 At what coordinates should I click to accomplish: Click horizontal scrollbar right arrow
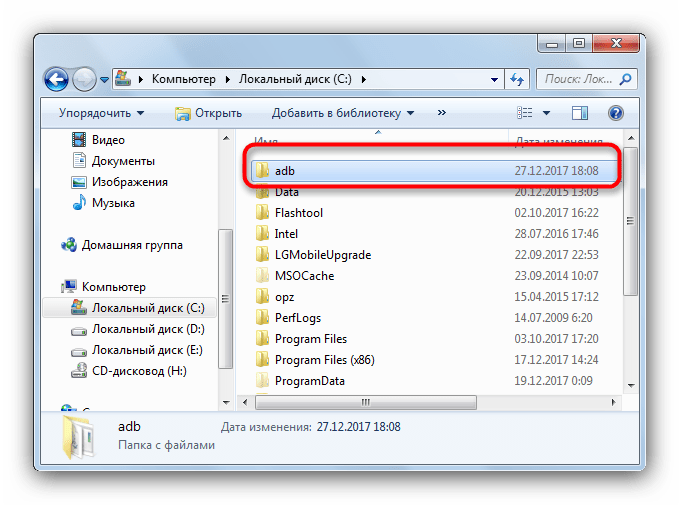613,402
